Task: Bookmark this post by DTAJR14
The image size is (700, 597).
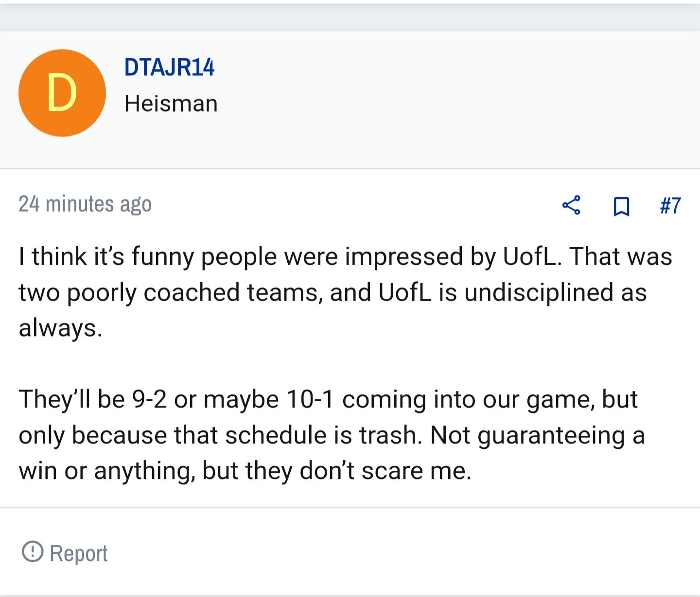Action: click(621, 206)
